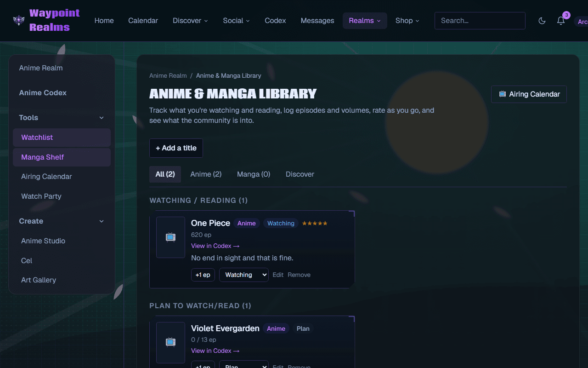Viewport: 588px width, 368px height.
Task: Select the All (2) tab
Action: tap(165, 174)
